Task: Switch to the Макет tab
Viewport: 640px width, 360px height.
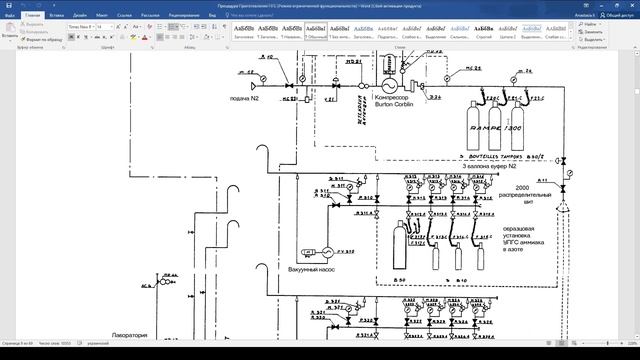Action: tap(102, 15)
